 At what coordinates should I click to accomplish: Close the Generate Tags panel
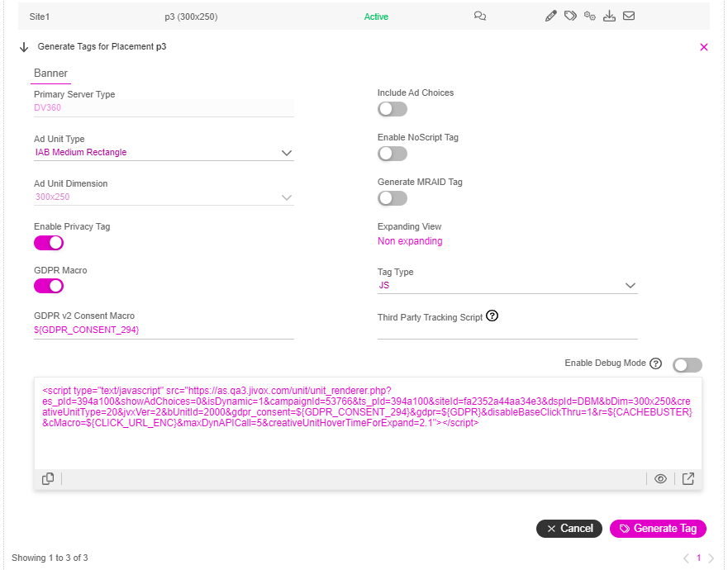(704, 47)
